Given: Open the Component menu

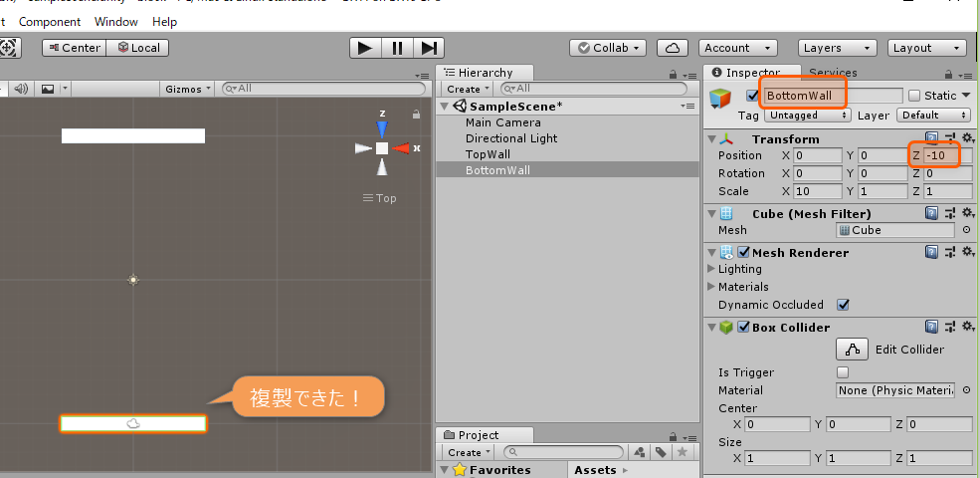Looking at the screenshot, I should coord(50,22).
